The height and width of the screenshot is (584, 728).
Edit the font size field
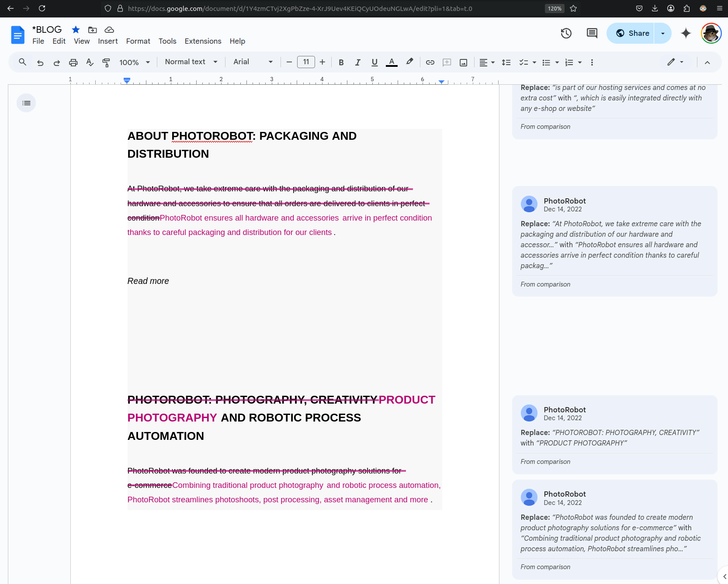(x=306, y=62)
